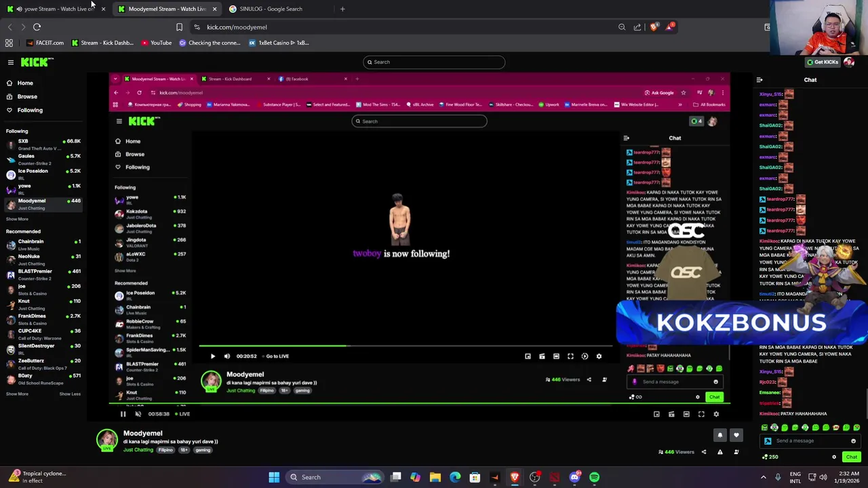
Task: Bookmark the page from the address bar
Action: pyautogui.click(x=179, y=27)
